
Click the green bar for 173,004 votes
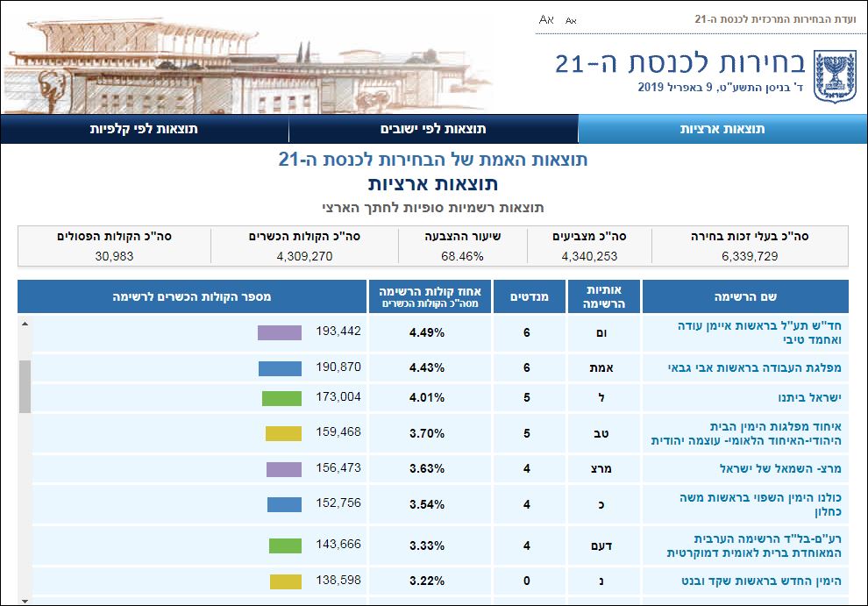(281, 399)
